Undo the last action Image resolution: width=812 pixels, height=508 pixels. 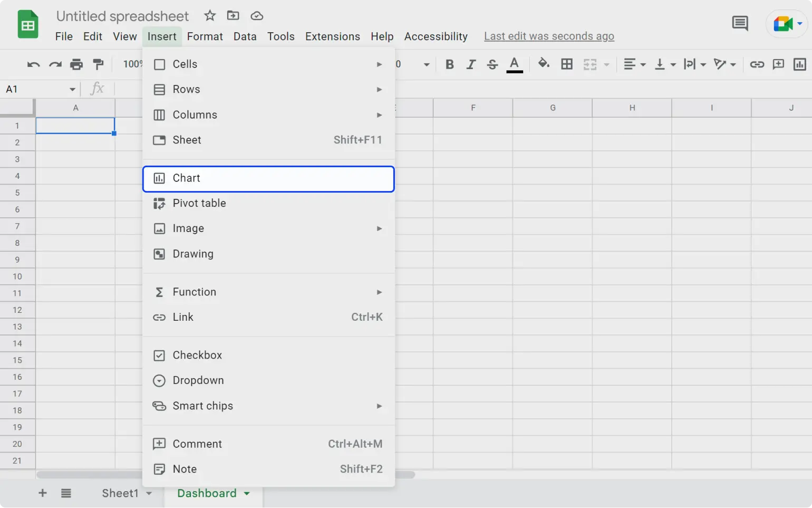33,64
